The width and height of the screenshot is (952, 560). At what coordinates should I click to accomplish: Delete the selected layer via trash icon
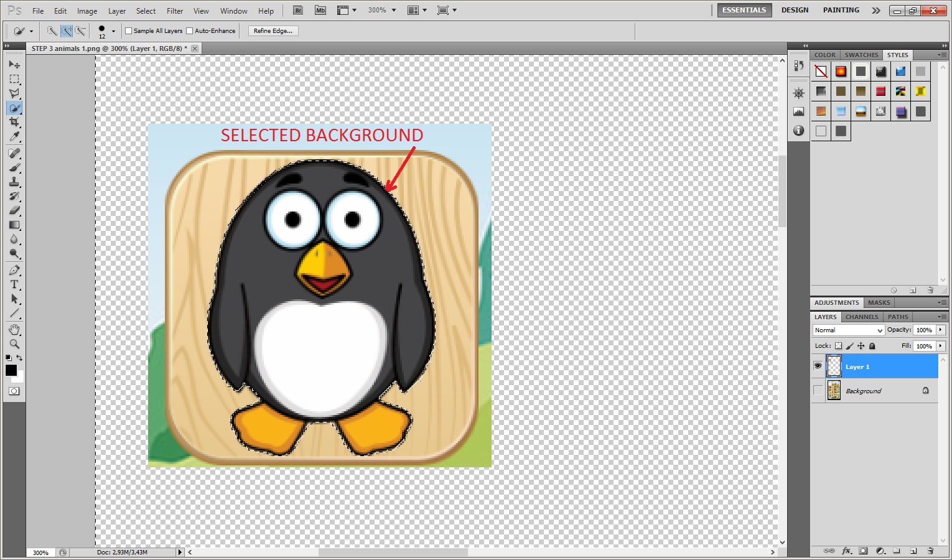930,551
